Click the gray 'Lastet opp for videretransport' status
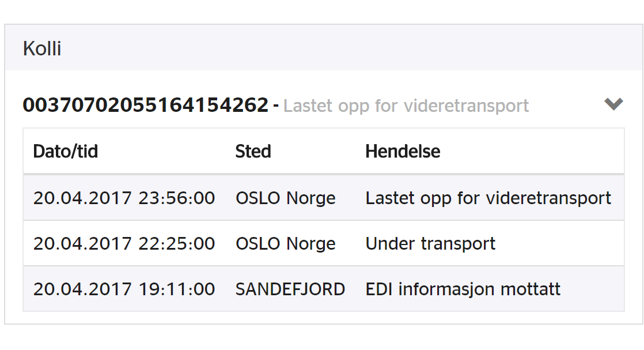Image resolution: width=644 pixels, height=350 pixels. tap(406, 106)
